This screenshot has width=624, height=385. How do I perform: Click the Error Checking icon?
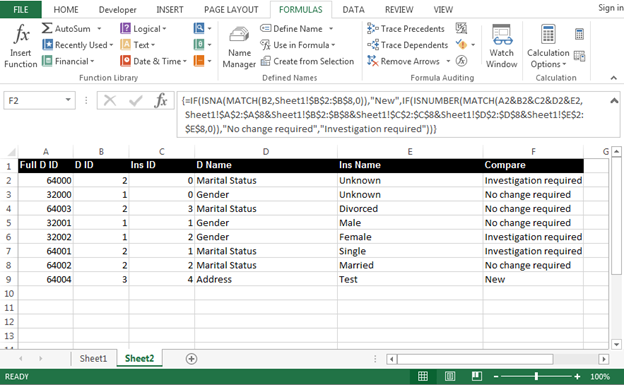point(461,44)
